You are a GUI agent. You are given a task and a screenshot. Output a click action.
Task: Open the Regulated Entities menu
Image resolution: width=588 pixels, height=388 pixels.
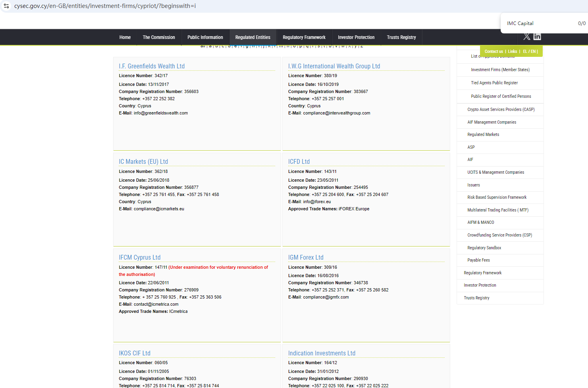253,37
